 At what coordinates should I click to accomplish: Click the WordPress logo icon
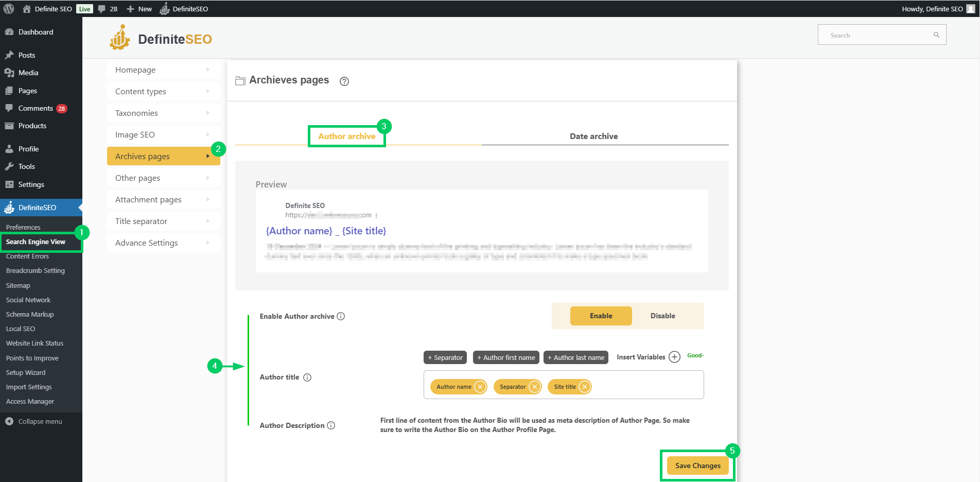(9, 9)
